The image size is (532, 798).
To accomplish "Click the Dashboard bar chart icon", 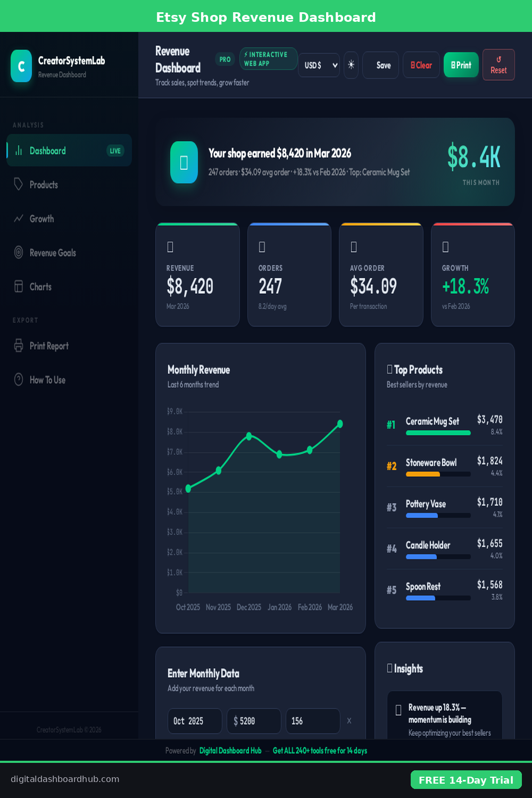I will (x=19, y=151).
